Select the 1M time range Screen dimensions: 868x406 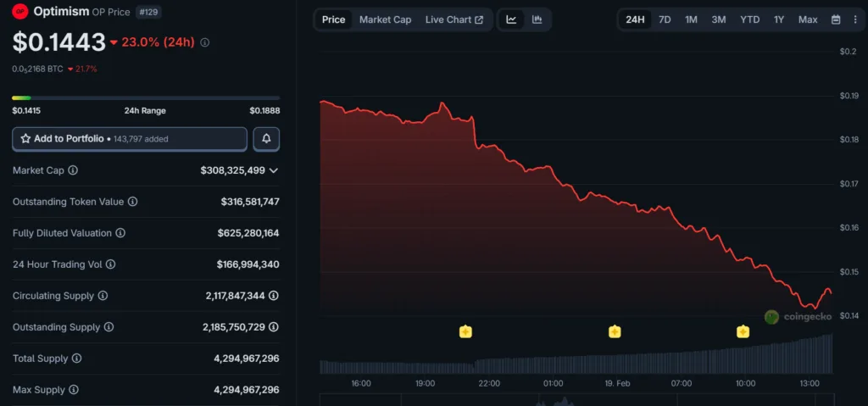pos(691,20)
